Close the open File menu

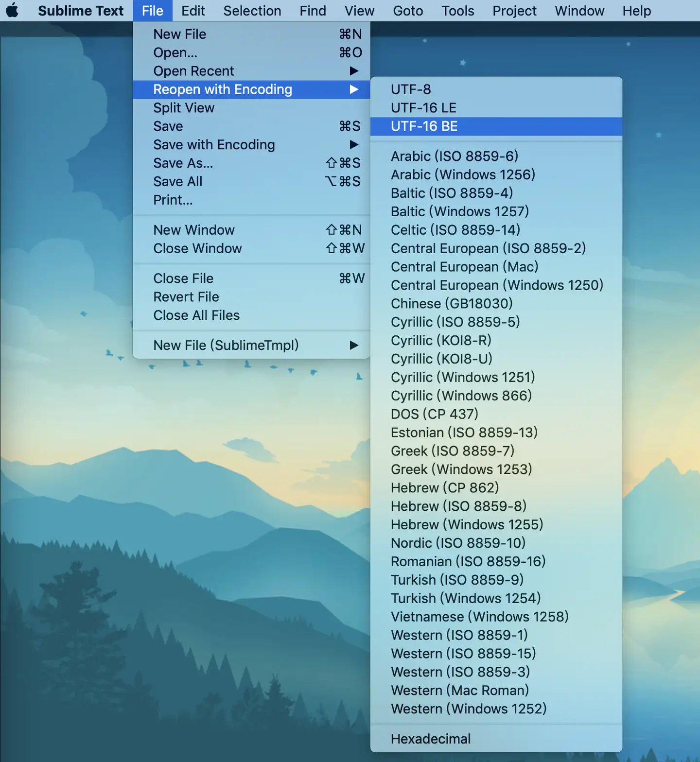(153, 10)
